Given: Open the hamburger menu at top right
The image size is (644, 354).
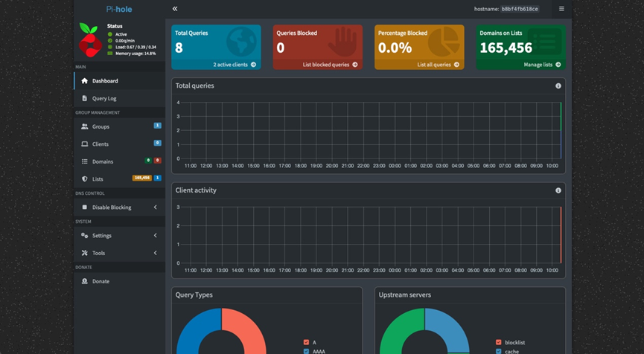Looking at the screenshot, I should pyautogui.click(x=561, y=9).
